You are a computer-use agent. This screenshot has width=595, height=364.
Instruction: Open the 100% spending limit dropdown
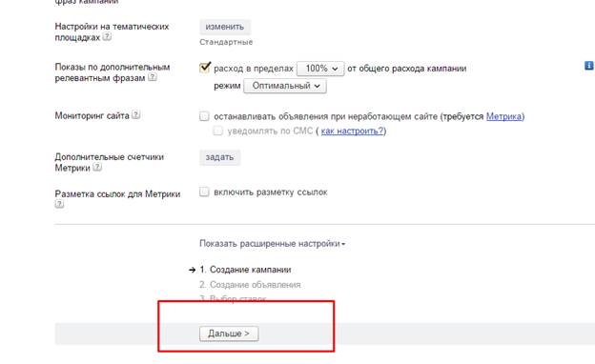click(x=320, y=69)
